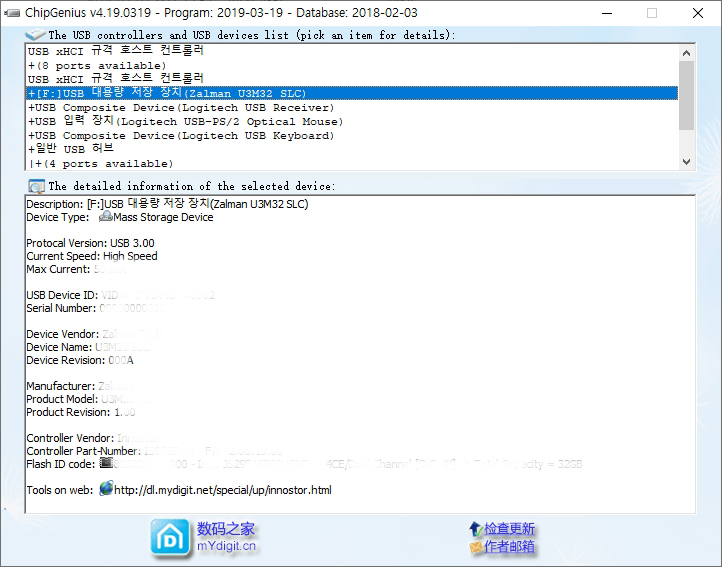Click the USB drive icon beside devices list heading
Viewport: 722px width, 567px height.
[x=35, y=35]
